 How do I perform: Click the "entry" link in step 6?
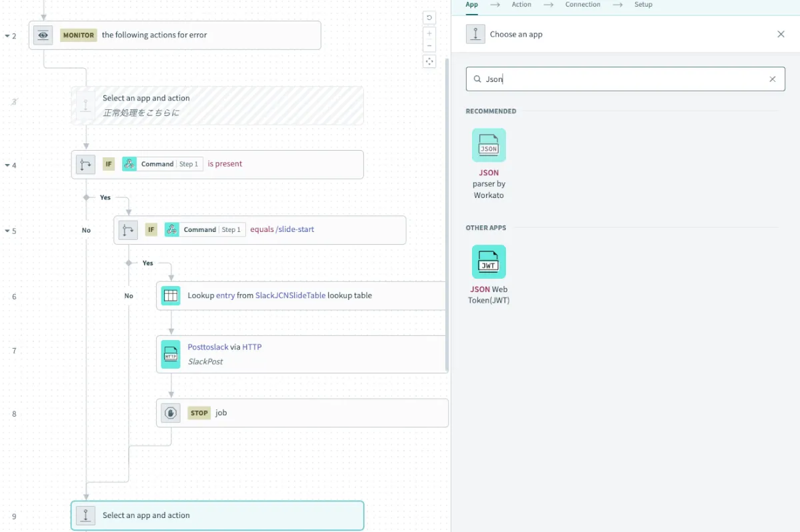pyautogui.click(x=225, y=295)
